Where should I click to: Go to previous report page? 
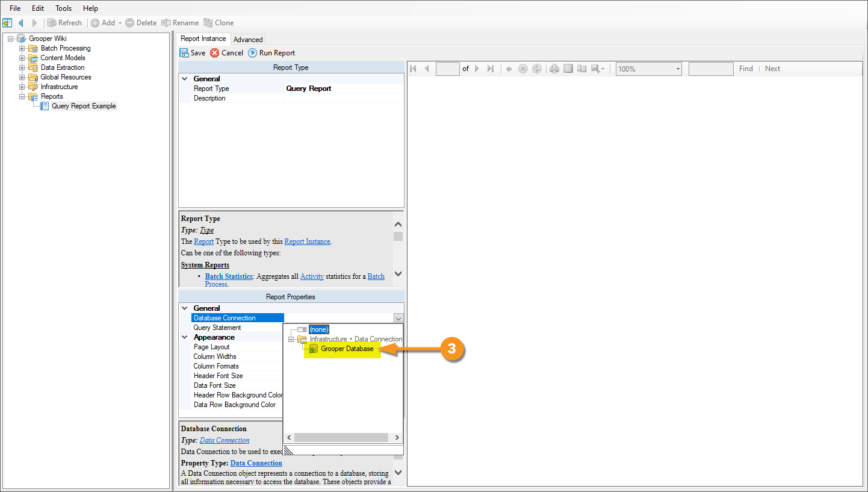tap(427, 69)
